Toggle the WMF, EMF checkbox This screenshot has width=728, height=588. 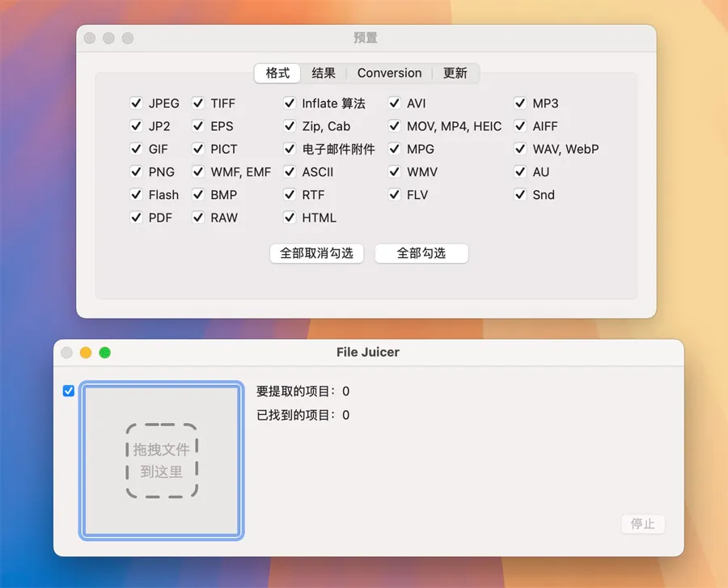(198, 172)
